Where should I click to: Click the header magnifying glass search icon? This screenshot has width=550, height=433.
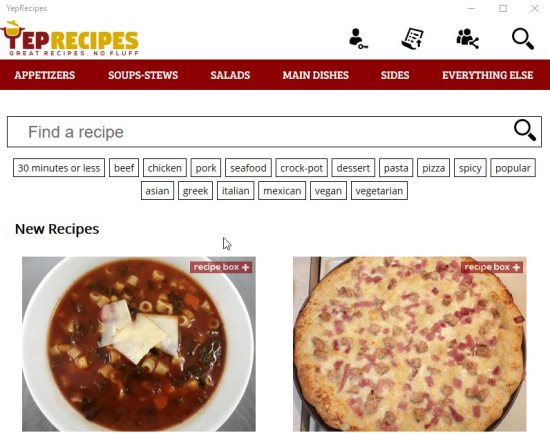[x=523, y=39]
